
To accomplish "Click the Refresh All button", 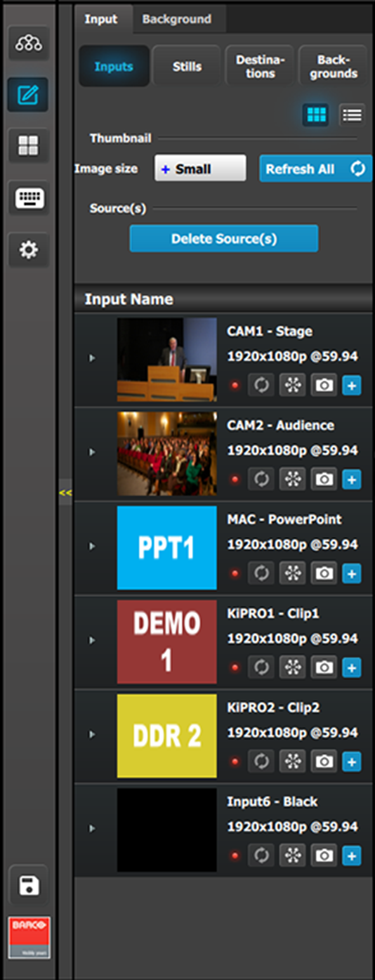I will point(315,169).
